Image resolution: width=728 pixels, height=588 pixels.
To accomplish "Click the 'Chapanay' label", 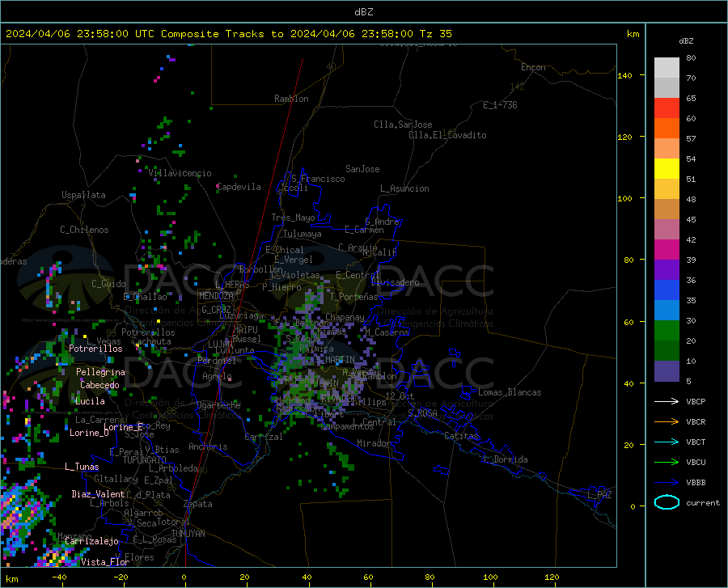I will tap(345, 317).
